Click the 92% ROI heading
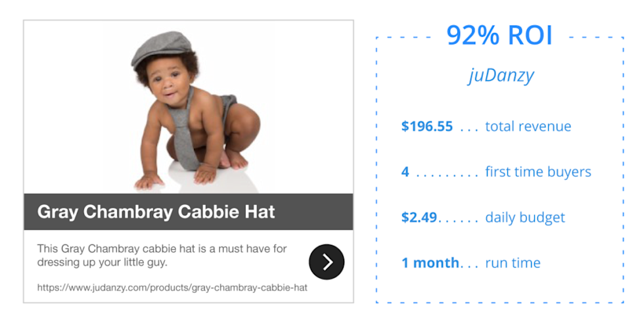The height and width of the screenshot is (322, 644). coord(499,35)
